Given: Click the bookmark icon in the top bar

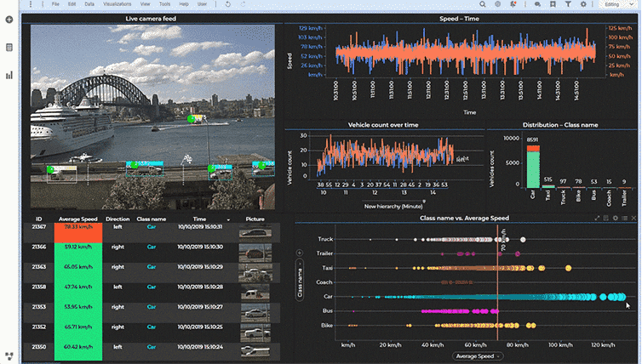Looking at the screenshot, I should click(x=553, y=4).
